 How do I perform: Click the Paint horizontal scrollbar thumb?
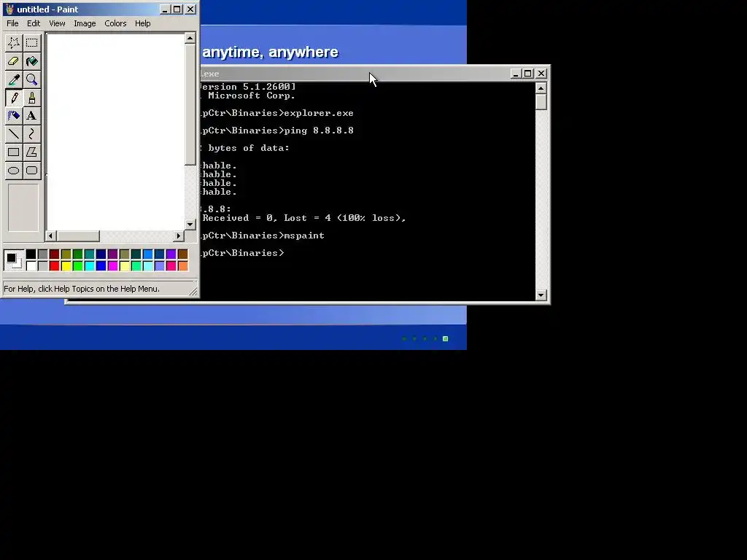(x=78, y=236)
